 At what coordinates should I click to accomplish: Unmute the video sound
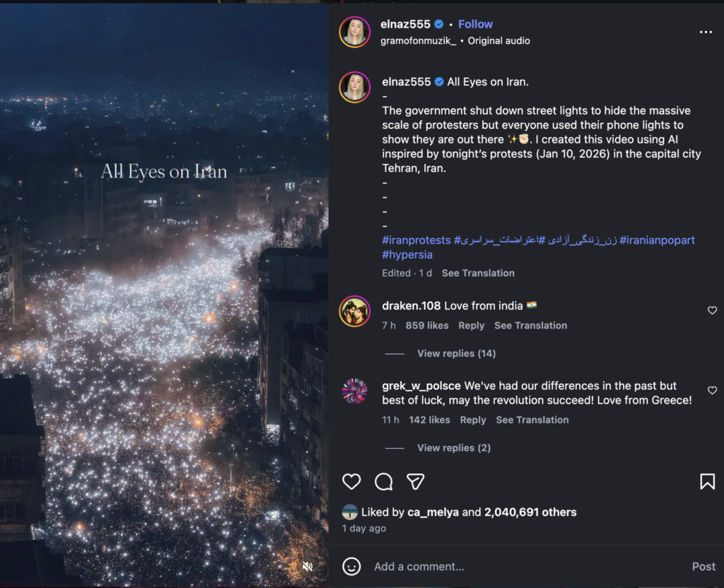pos(308,566)
